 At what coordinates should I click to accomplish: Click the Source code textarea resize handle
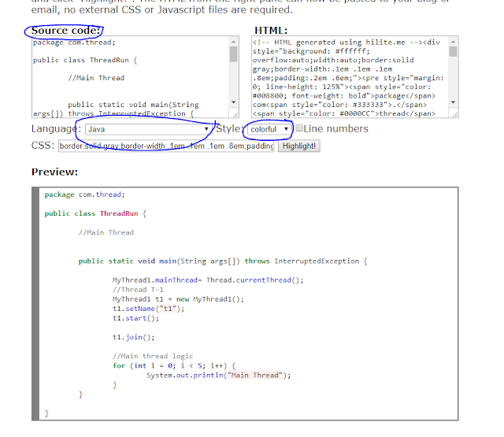coord(235,114)
